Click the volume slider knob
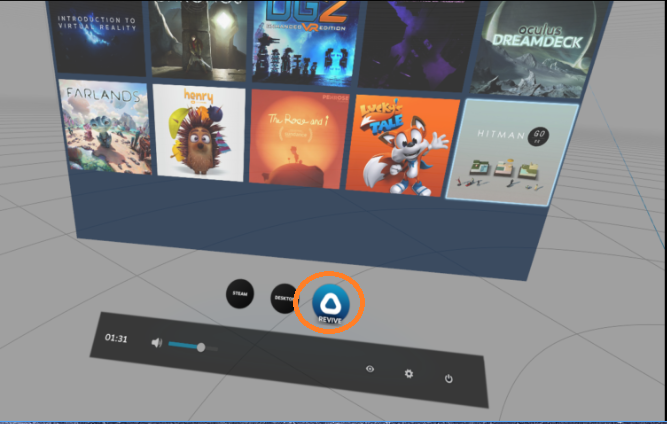The image size is (667, 424). [201, 347]
